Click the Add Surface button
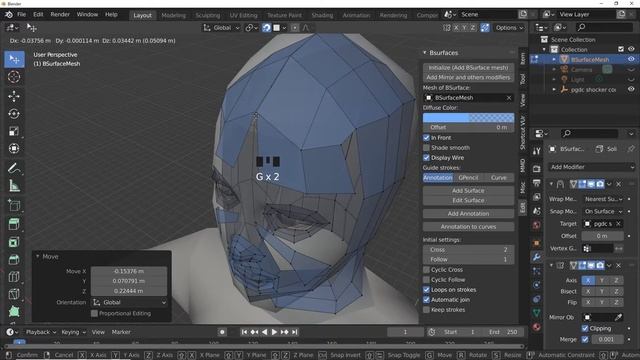This screenshot has width=640, height=360. click(468, 191)
